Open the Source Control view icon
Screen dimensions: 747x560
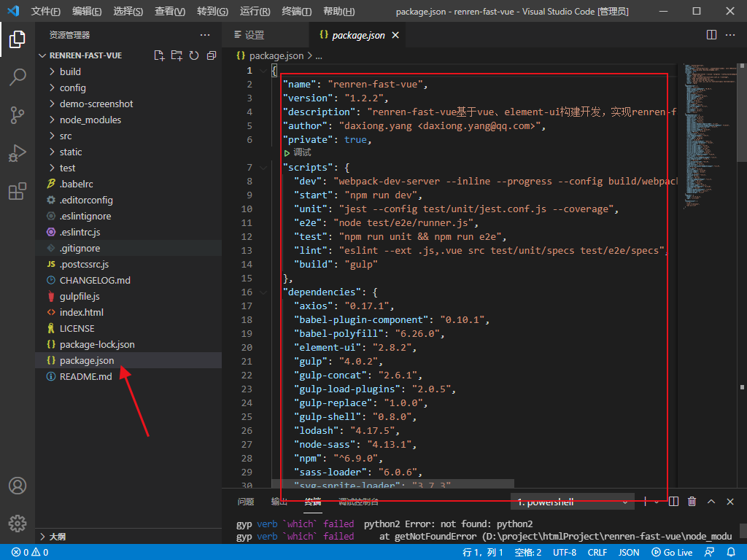[18, 115]
